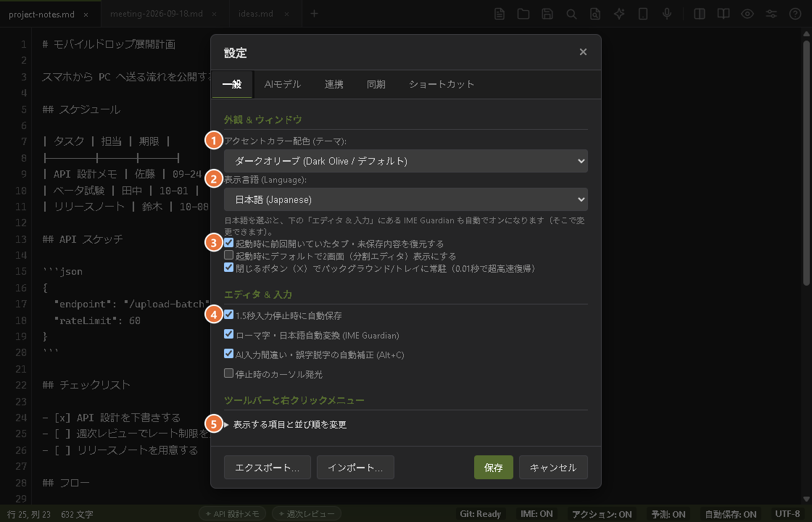
Task: Open the folder icon in toolbar
Action: [x=523, y=14]
